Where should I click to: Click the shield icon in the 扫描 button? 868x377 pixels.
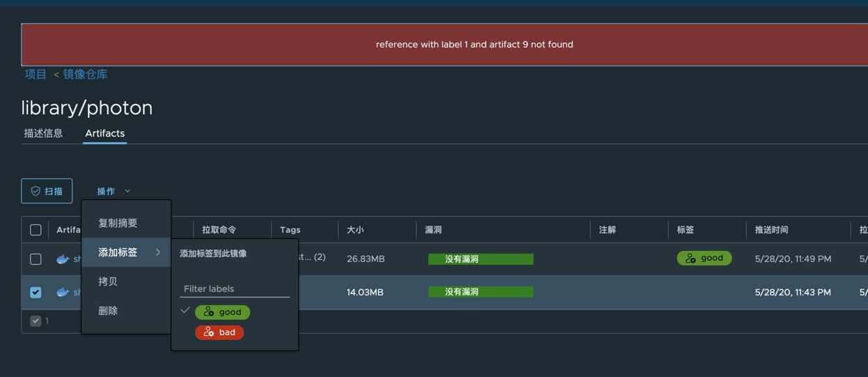click(36, 191)
